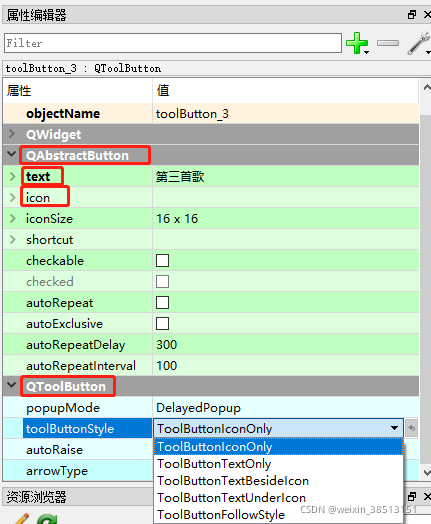Expand the icon property row

[13, 197]
